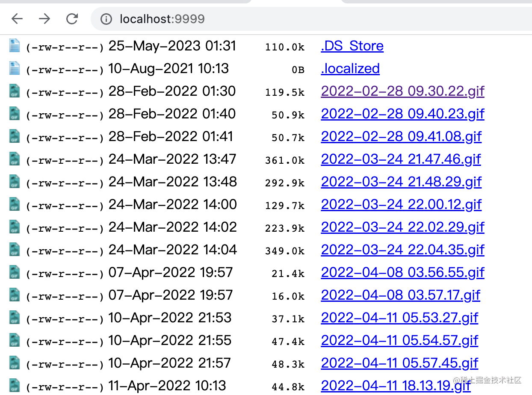Open the .localized file link
532x395 pixels.
pos(350,69)
